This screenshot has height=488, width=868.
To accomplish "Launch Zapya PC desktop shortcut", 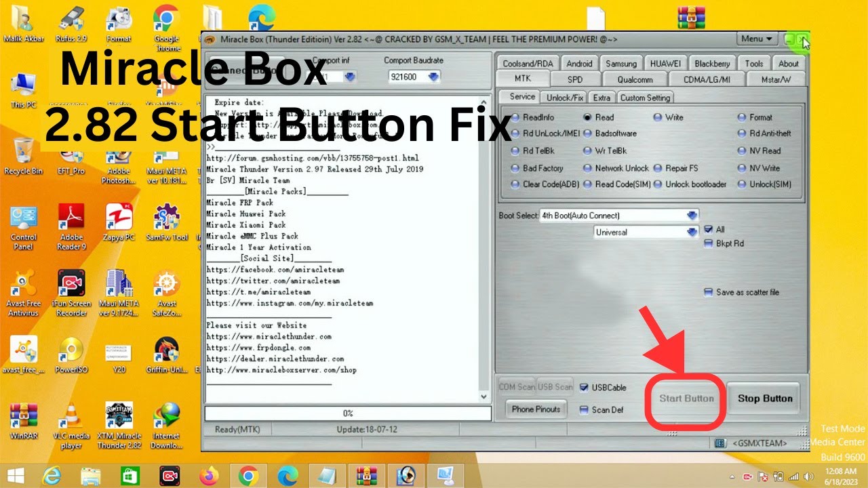I will pos(119,223).
